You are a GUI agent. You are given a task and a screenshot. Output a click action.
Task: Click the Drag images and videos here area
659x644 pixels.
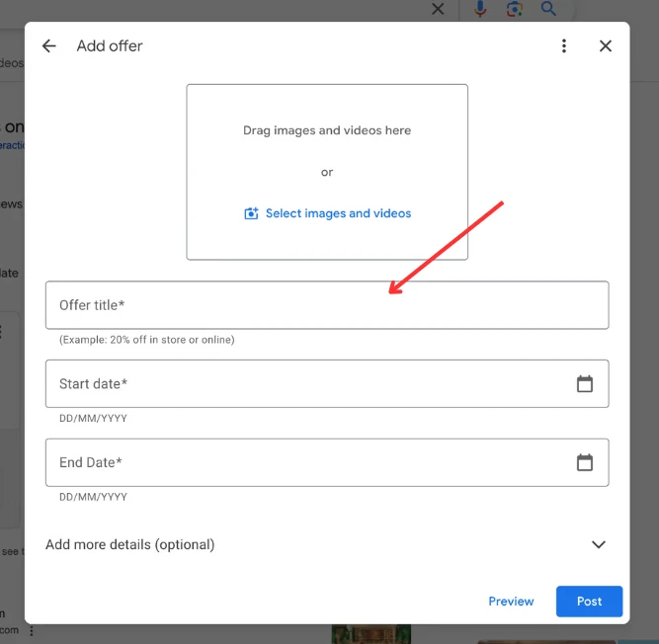click(327, 172)
